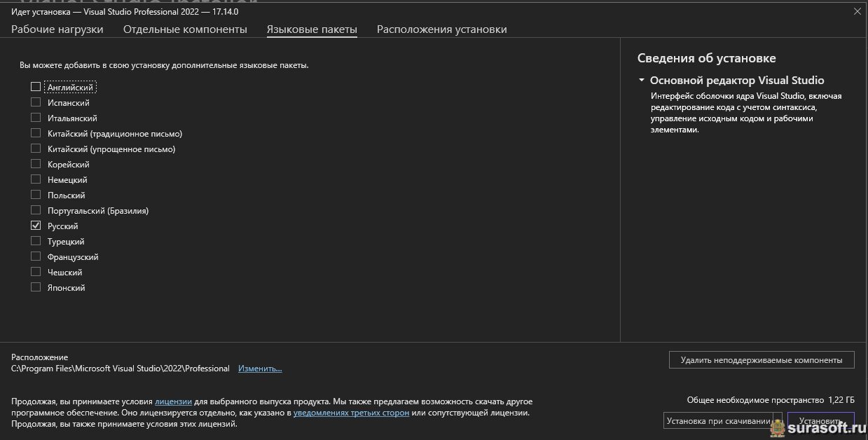Switch to Отдельные компоненты tab

tap(185, 29)
